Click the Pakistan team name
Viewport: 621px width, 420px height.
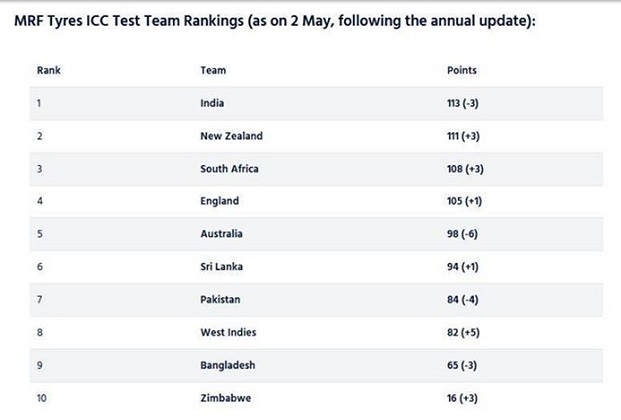pyautogui.click(x=220, y=300)
